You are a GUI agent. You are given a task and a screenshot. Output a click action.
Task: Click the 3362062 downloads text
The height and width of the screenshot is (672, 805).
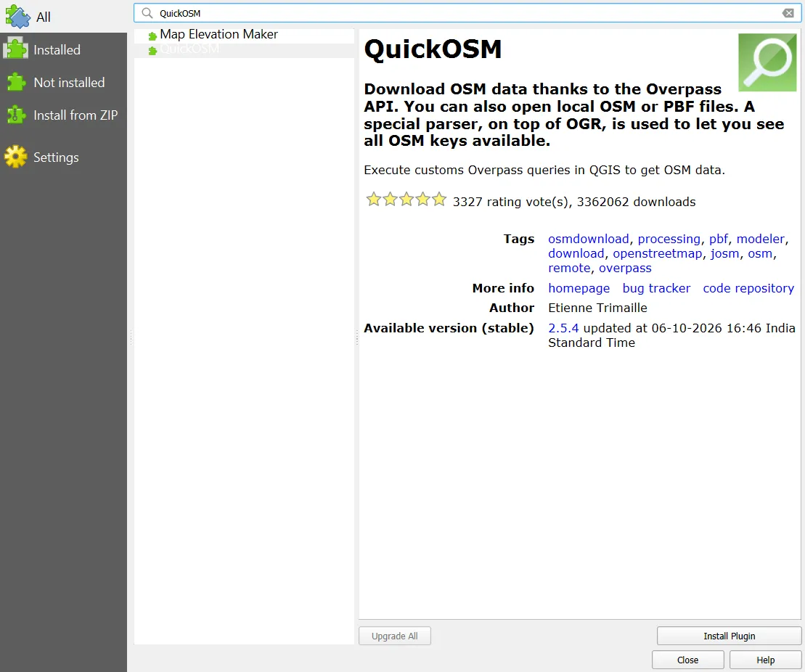tap(636, 202)
